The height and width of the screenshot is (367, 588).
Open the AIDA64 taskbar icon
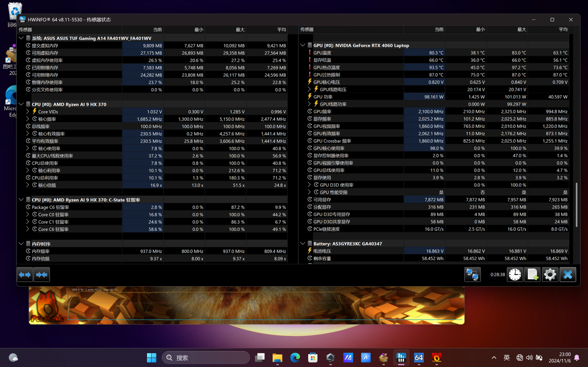[419, 358]
